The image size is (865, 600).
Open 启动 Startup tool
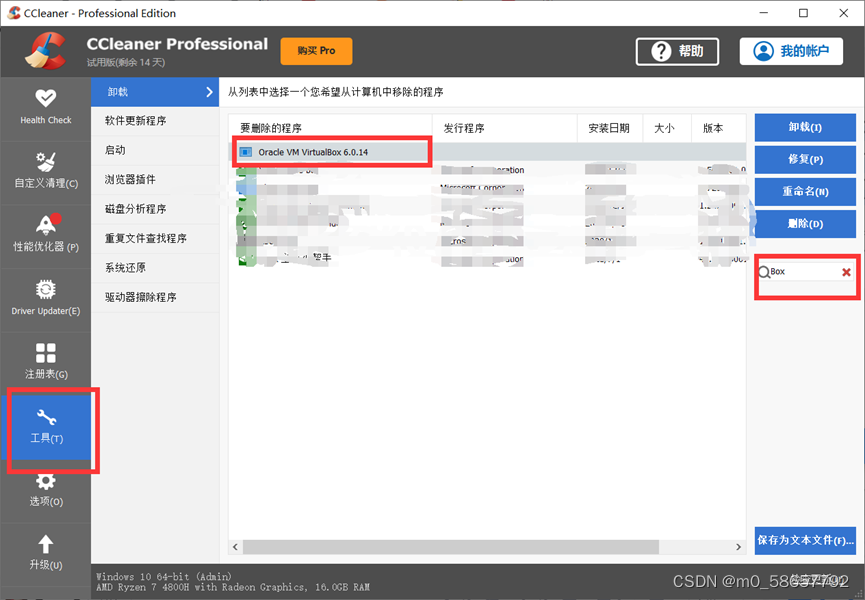pos(155,150)
